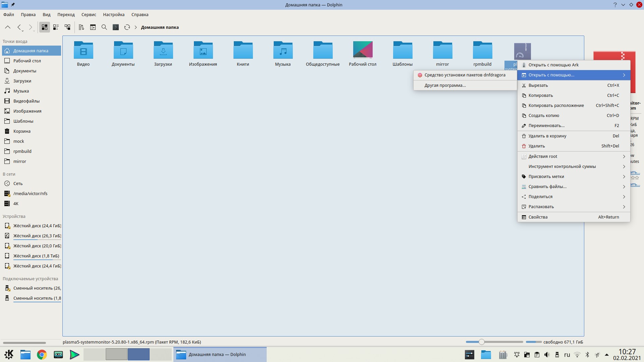This screenshot has width=644, height=362.
Task: Open Корзина in places sidebar
Action: pyautogui.click(x=22, y=131)
